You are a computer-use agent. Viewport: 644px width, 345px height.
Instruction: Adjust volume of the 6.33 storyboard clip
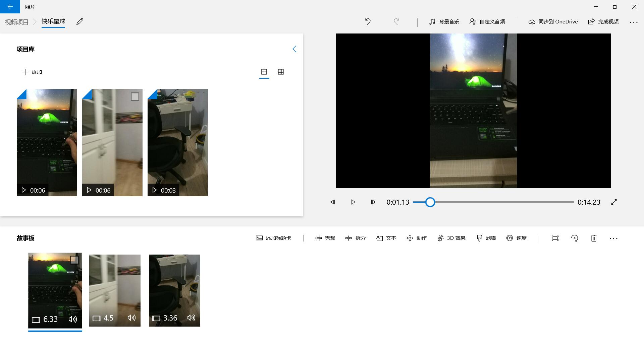(73, 319)
